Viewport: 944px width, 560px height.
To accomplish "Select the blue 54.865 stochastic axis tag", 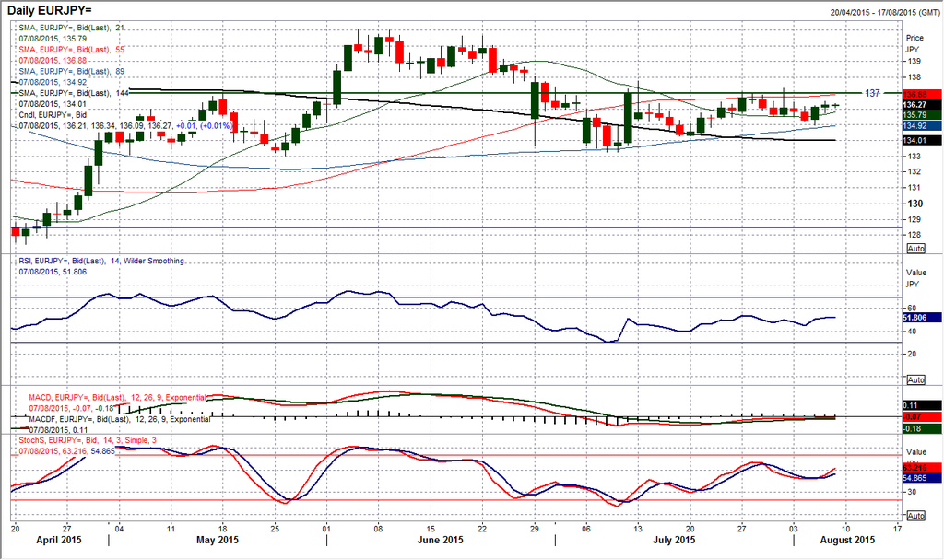I will coord(922,478).
